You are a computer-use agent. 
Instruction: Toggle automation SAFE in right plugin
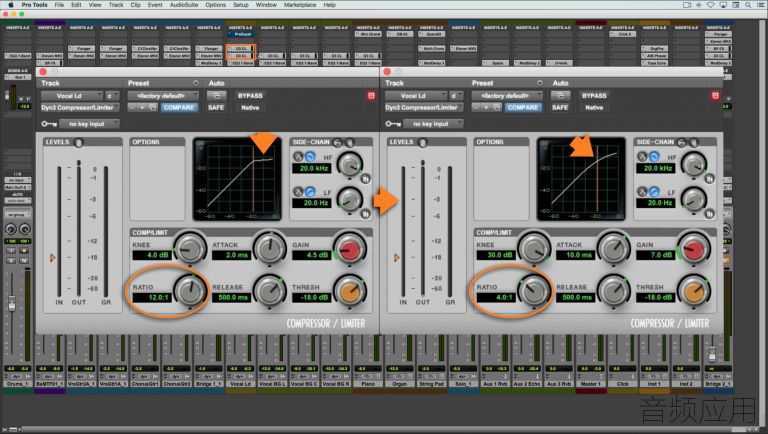pos(560,107)
